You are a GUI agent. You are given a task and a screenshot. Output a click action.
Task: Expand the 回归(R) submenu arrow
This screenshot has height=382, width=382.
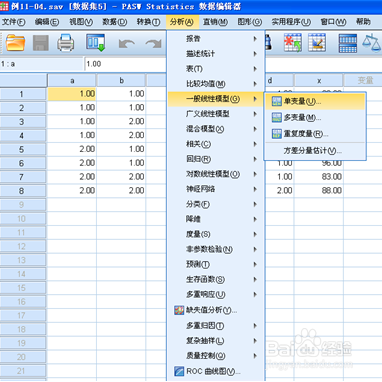(x=255, y=159)
